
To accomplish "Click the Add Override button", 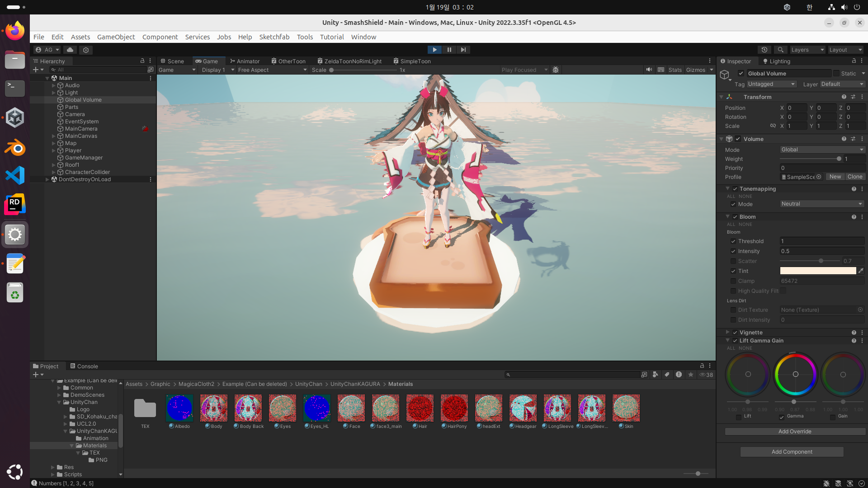I will pos(795,432).
